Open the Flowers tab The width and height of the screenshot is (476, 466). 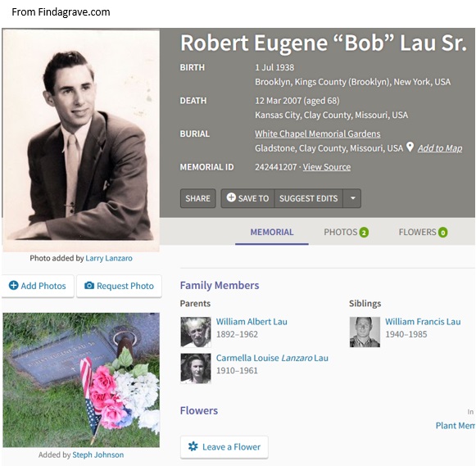(423, 232)
